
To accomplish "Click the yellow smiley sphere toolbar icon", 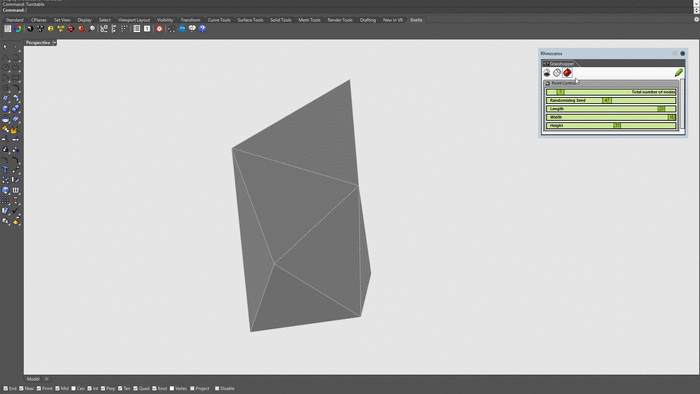I will coord(50,29).
